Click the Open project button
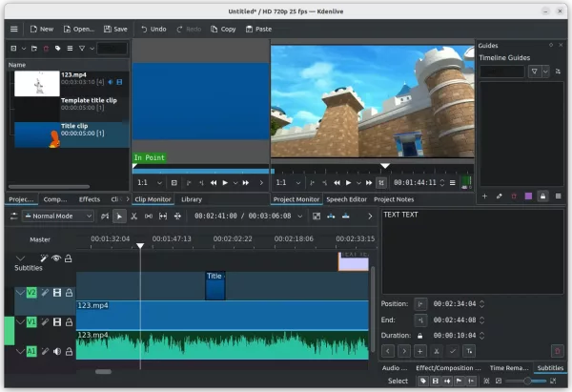This screenshot has width=572, height=392. click(79, 29)
